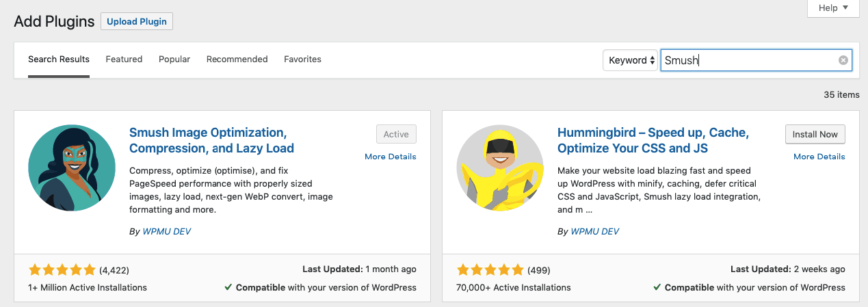Click the Hummingbird five-star rating
The width and height of the screenshot is (868, 307).
[490, 269]
